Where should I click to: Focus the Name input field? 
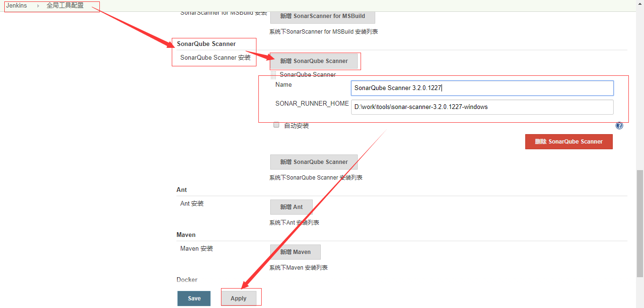[482, 88]
